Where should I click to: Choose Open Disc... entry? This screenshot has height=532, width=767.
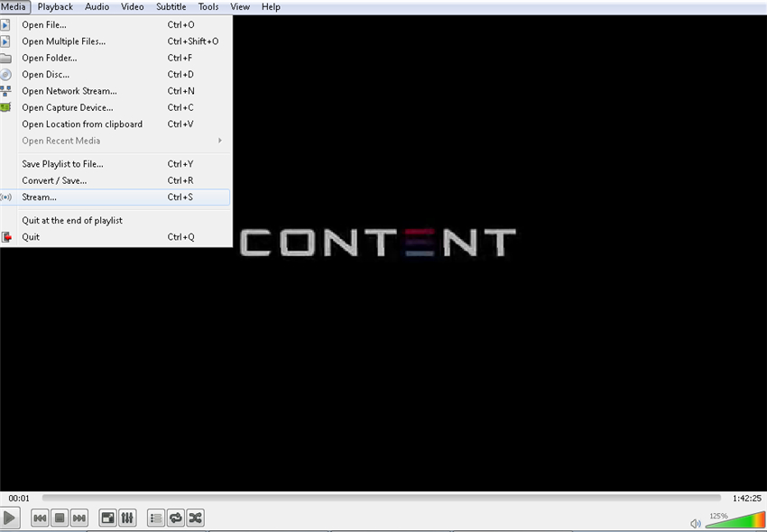(x=116, y=74)
